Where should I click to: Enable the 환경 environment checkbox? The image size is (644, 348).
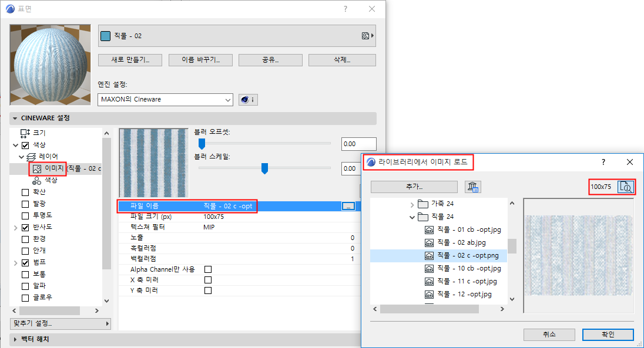click(25, 239)
